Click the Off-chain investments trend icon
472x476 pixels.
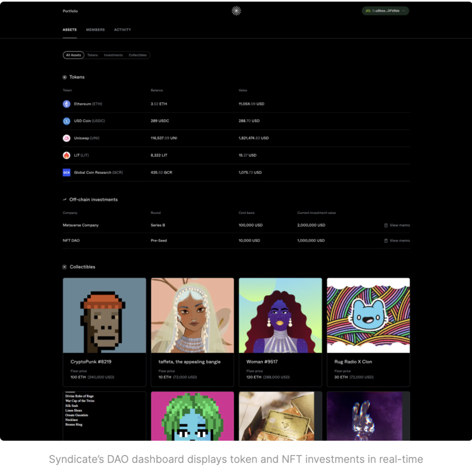coord(64,199)
